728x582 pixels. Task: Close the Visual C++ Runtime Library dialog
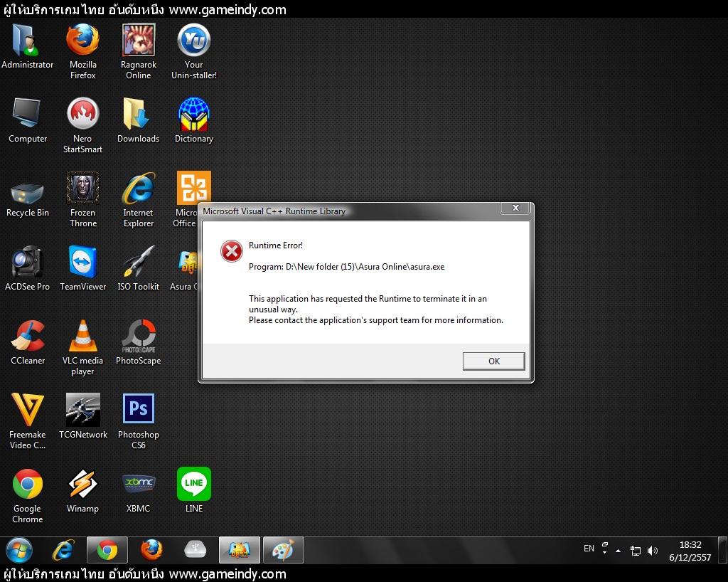pos(515,208)
